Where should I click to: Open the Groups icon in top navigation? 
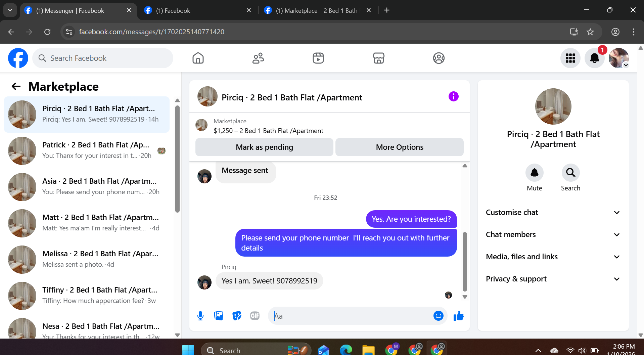tap(439, 58)
